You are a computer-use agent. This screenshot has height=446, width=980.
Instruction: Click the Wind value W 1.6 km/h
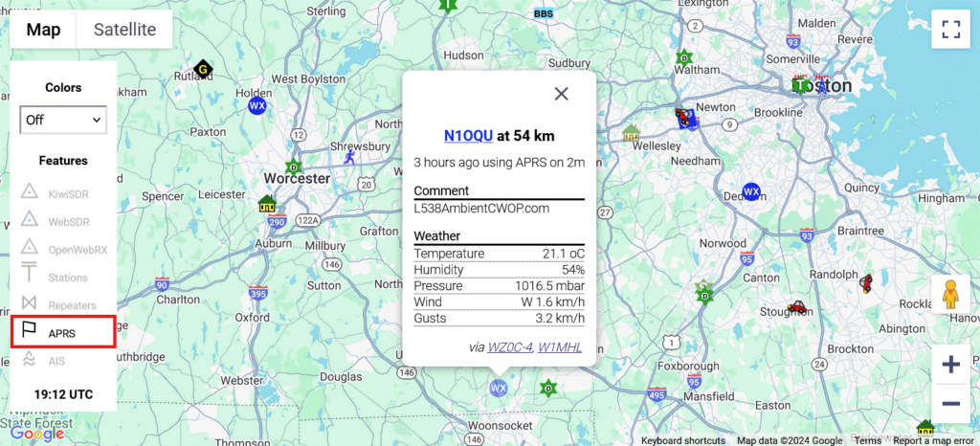[553, 302]
